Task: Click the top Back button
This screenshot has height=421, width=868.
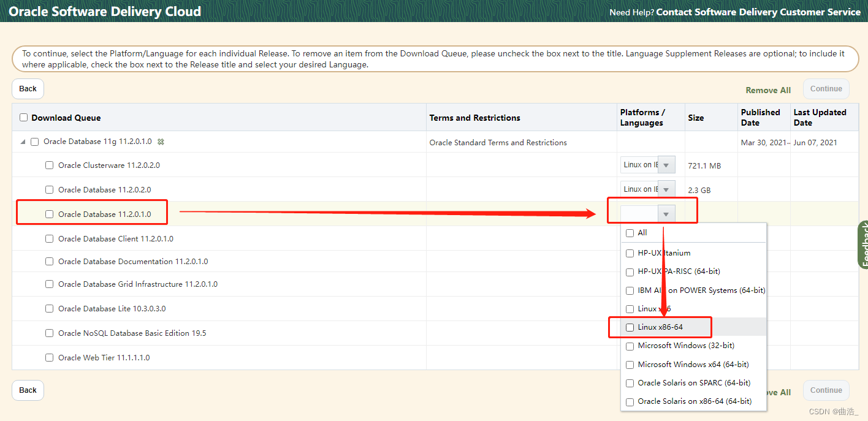Action: click(28, 89)
